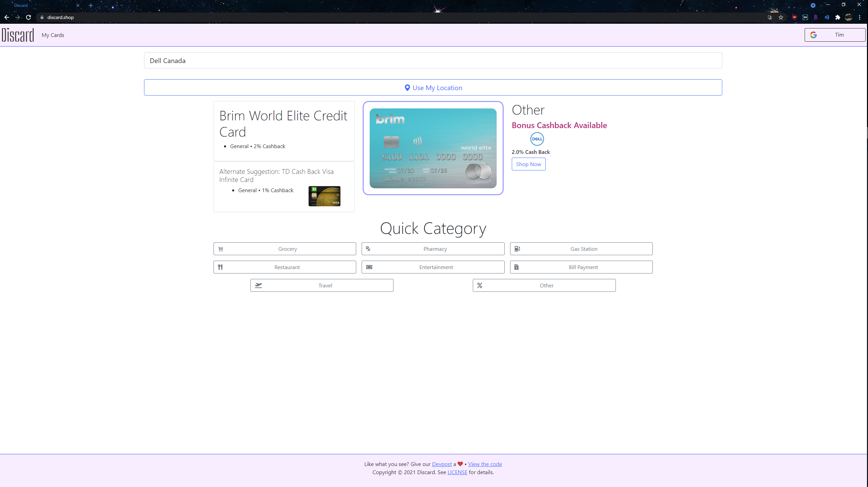Open the Devpost link
The height and width of the screenshot is (487, 868).
pos(442,464)
